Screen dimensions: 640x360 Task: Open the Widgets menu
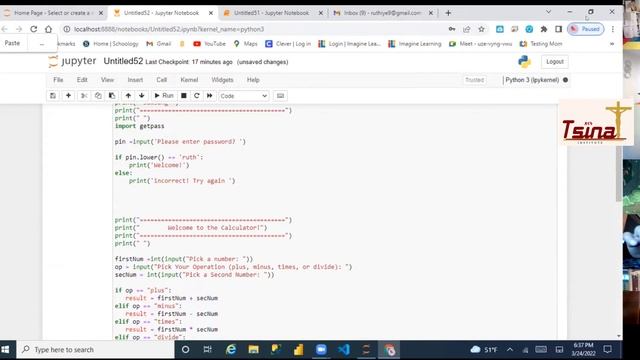pyautogui.click(x=222, y=80)
